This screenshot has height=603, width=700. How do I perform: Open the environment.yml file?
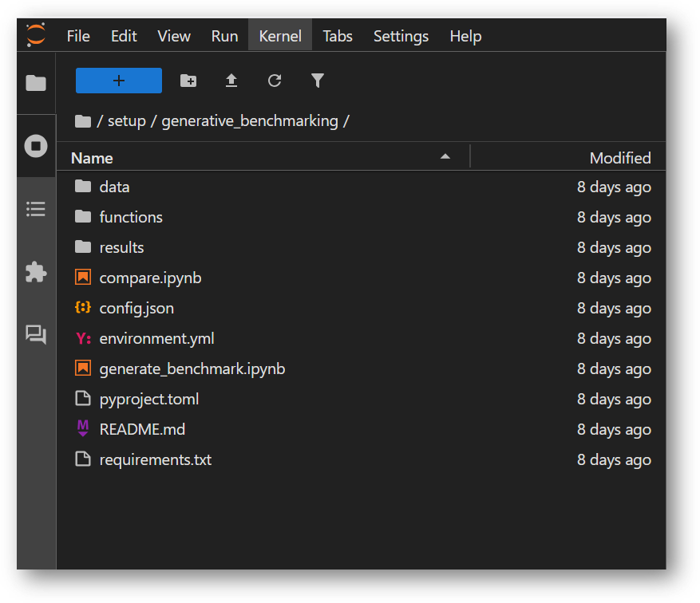point(156,338)
